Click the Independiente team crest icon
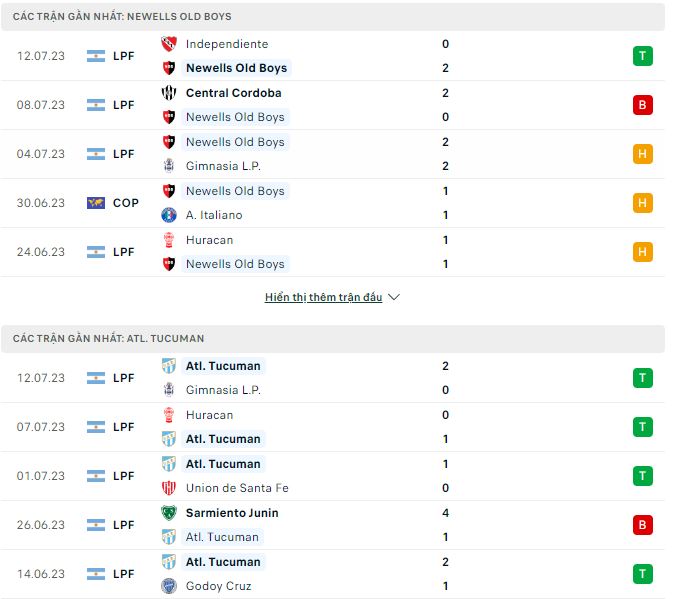 coord(168,44)
